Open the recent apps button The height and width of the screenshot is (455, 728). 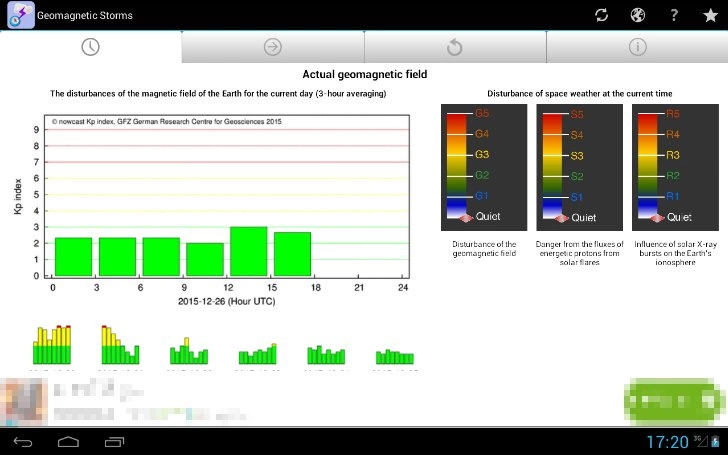[x=112, y=441]
